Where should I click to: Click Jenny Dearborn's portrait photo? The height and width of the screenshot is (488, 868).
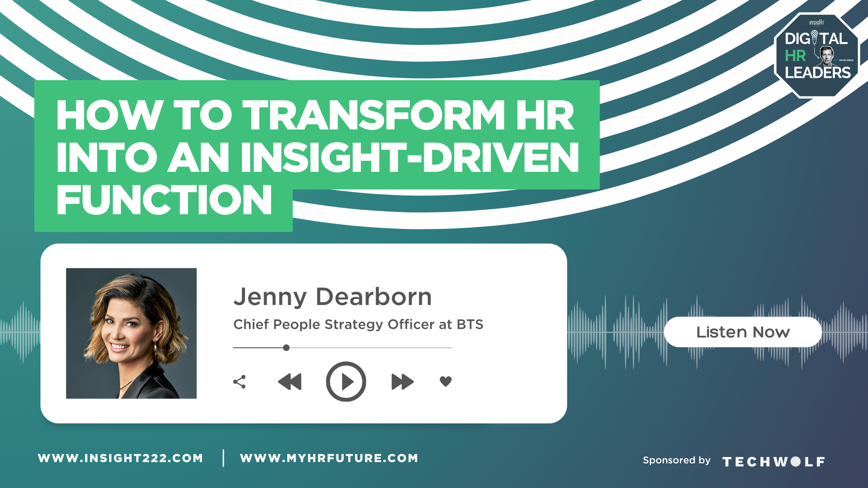coord(131,333)
